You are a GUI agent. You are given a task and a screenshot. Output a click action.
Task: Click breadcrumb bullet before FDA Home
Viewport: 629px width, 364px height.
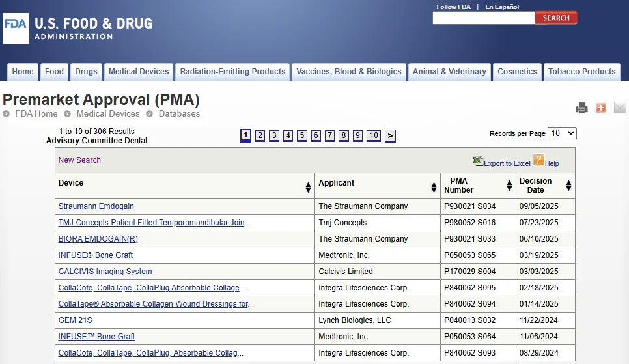(6, 113)
